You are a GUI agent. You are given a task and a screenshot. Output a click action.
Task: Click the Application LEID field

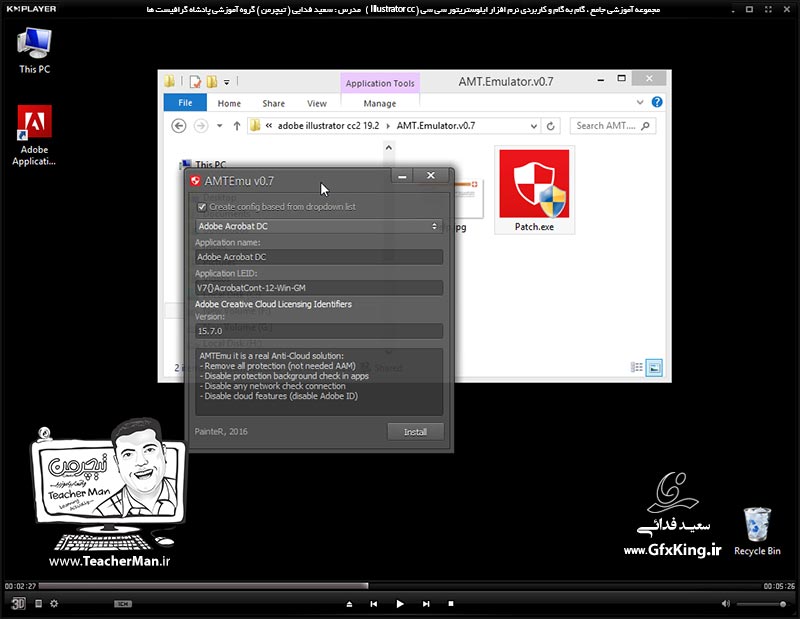tap(318, 288)
